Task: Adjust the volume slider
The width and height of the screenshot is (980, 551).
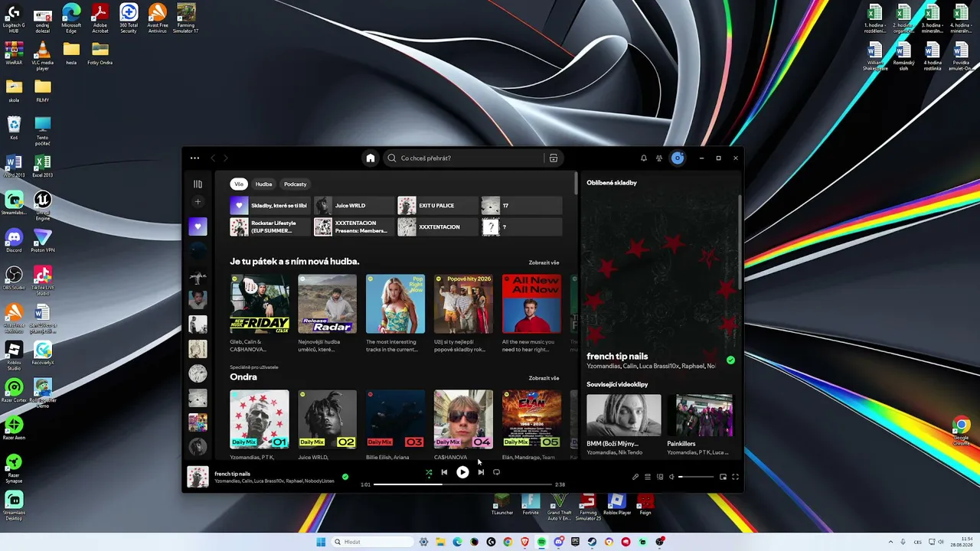Action: 695,477
